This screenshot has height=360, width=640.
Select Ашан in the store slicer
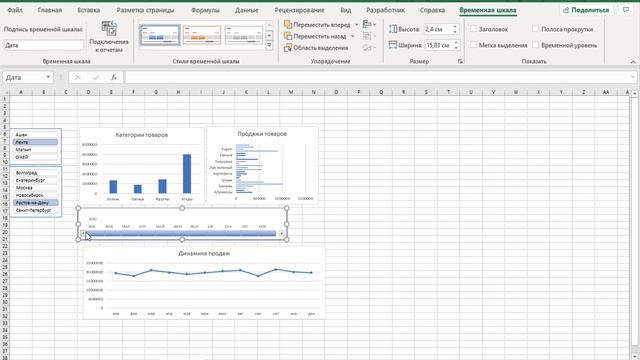(35, 135)
